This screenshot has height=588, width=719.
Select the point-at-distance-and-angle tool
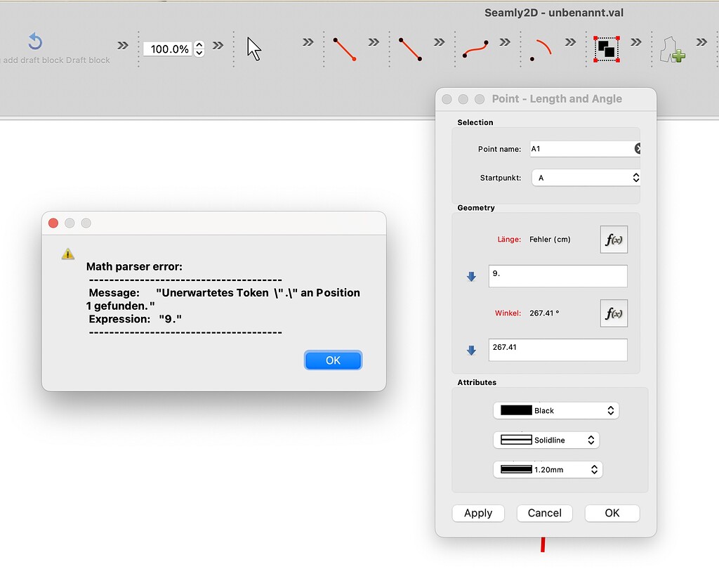pyautogui.click(x=343, y=49)
